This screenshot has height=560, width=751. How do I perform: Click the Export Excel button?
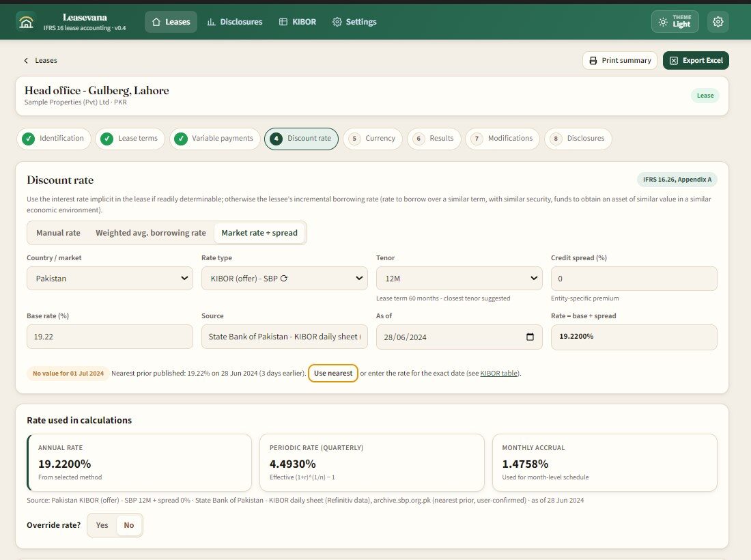tap(696, 60)
